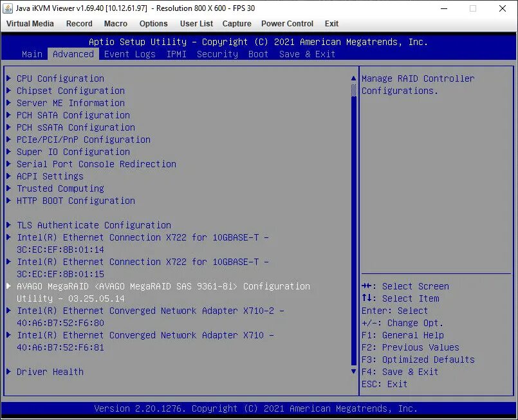Switch to the Event Logs tab
Image resolution: width=518 pixels, height=420 pixels.
130,54
